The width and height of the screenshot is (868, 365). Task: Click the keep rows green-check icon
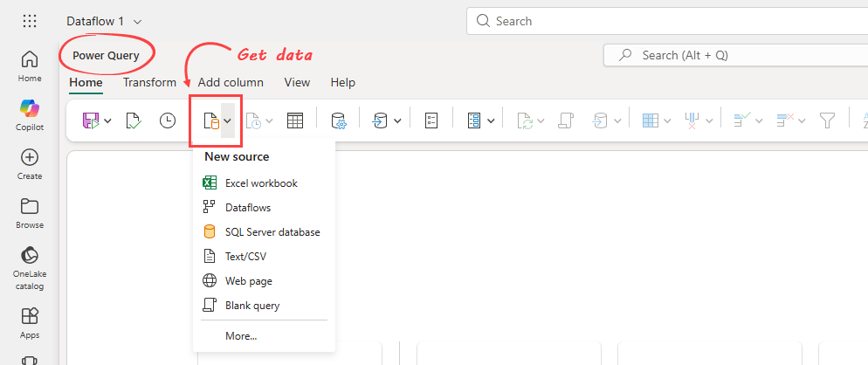tap(741, 121)
